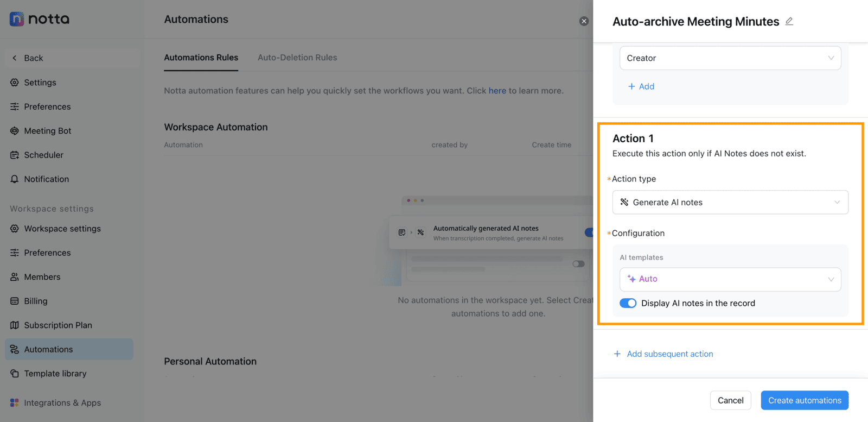
Task: Click the plus icon beside Add
Action: [631, 86]
